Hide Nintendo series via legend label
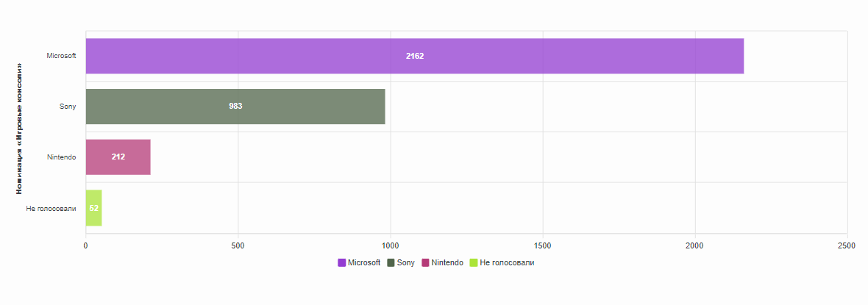The width and height of the screenshot is (868, 305). coord(447,262)
